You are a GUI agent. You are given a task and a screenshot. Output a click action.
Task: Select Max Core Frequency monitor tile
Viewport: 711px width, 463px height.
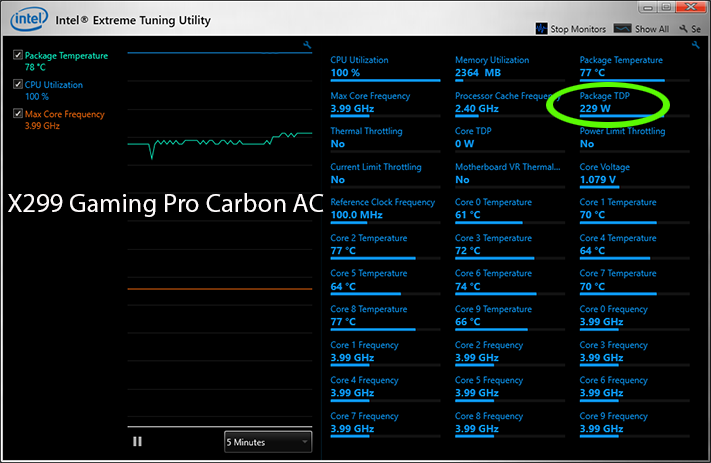[x=385, y=102]
